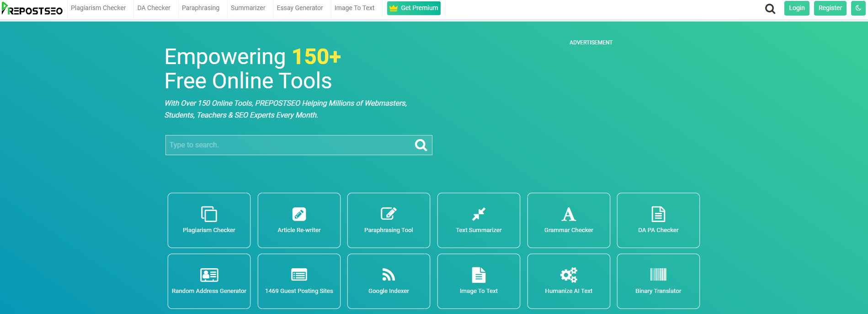Click the Guest Posting Sites list icon

(299, 275)
